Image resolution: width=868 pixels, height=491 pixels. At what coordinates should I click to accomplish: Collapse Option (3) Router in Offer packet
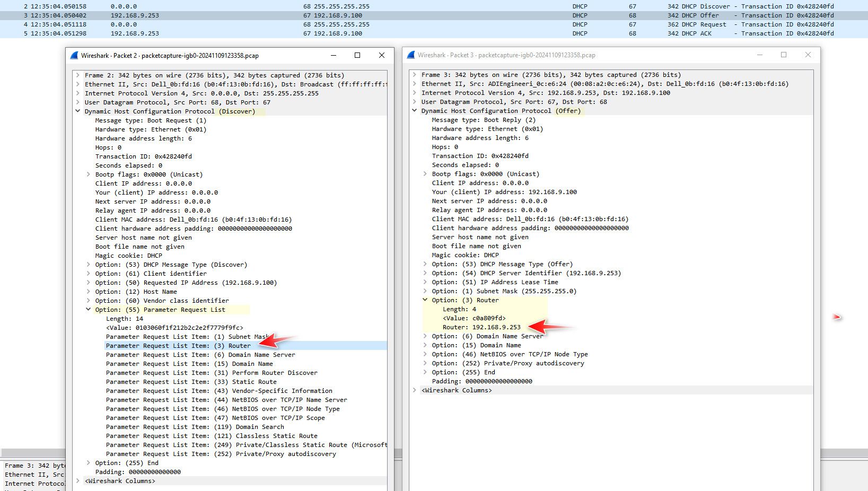click(x=425, y=300)
